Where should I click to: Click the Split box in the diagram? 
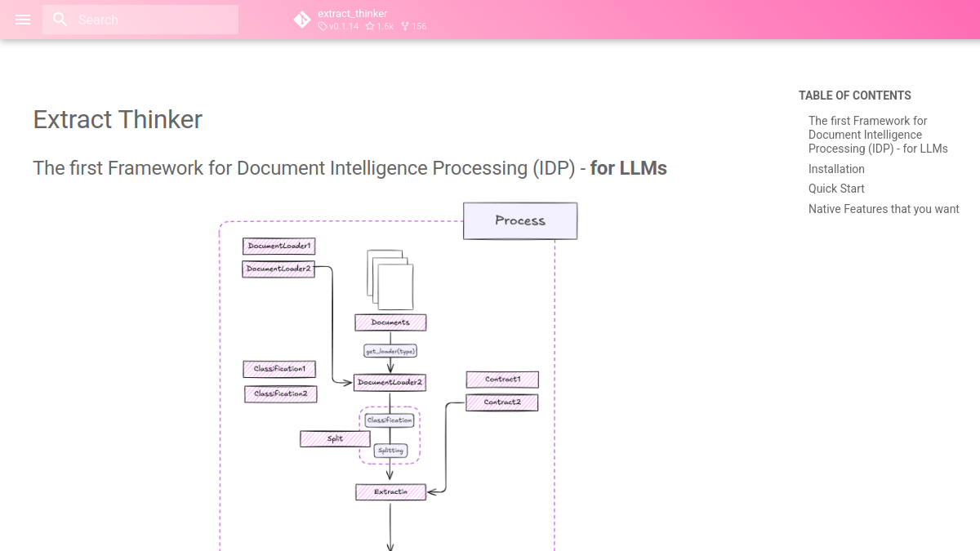click(x=335, y=439)
